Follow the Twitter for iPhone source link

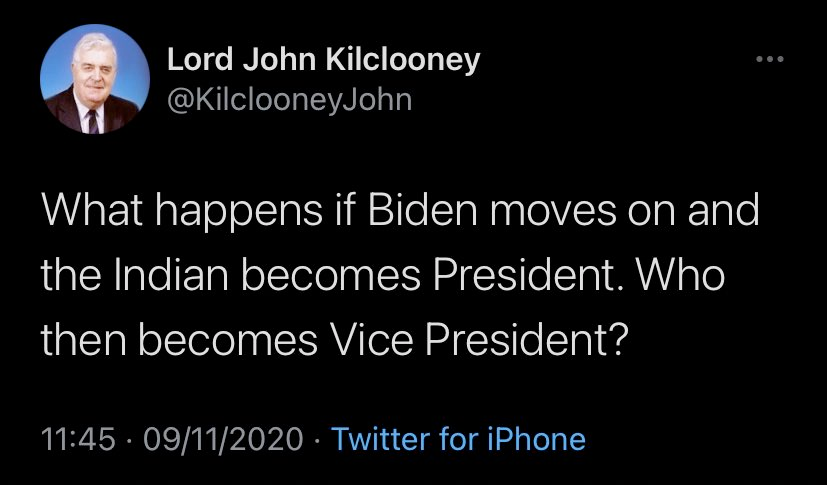tap(458, 440)
